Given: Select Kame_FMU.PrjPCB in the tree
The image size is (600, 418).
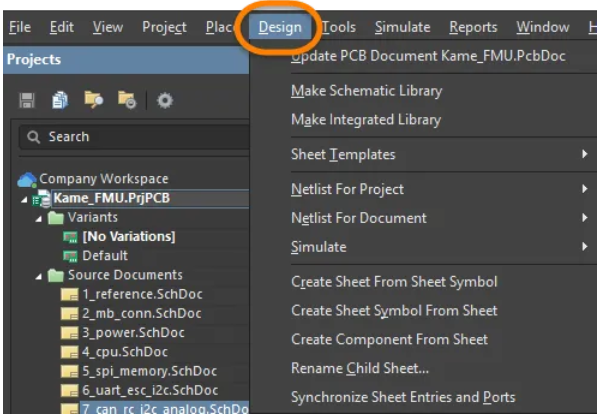Looking at the screenshot, I should pyautogui.click(x=112, y=198).
